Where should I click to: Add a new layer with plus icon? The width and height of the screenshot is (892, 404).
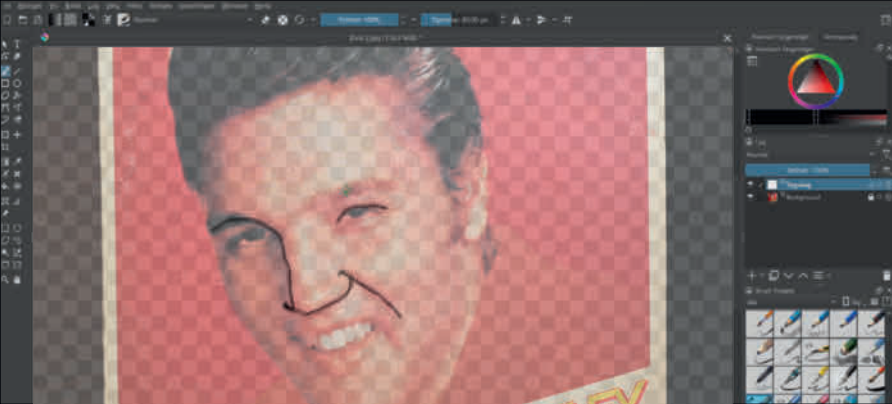coord(751,275)
